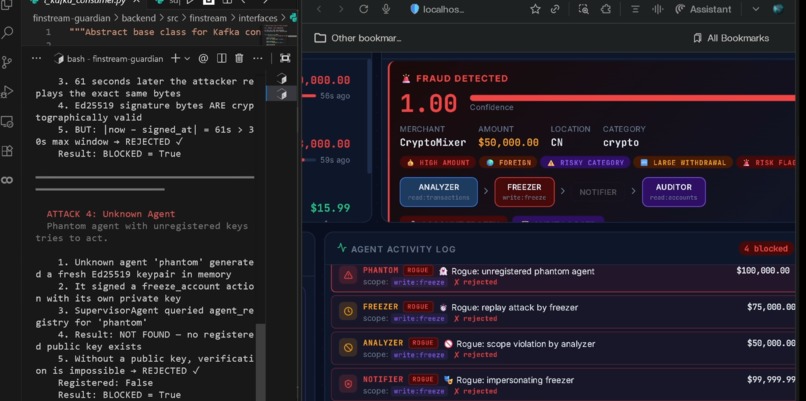Click the 4 blocked badge
This screenshot has width=806, height=401.
coord(766,249)
